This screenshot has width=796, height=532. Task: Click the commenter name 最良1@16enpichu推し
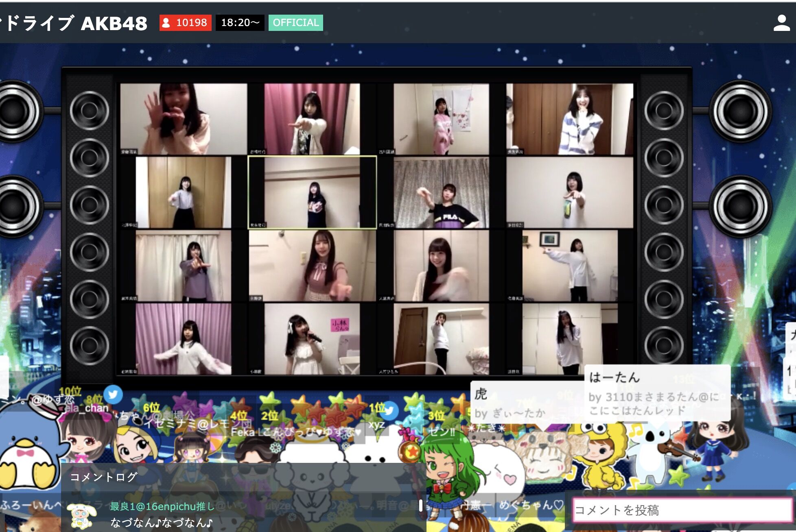click(x=162, y=506)
